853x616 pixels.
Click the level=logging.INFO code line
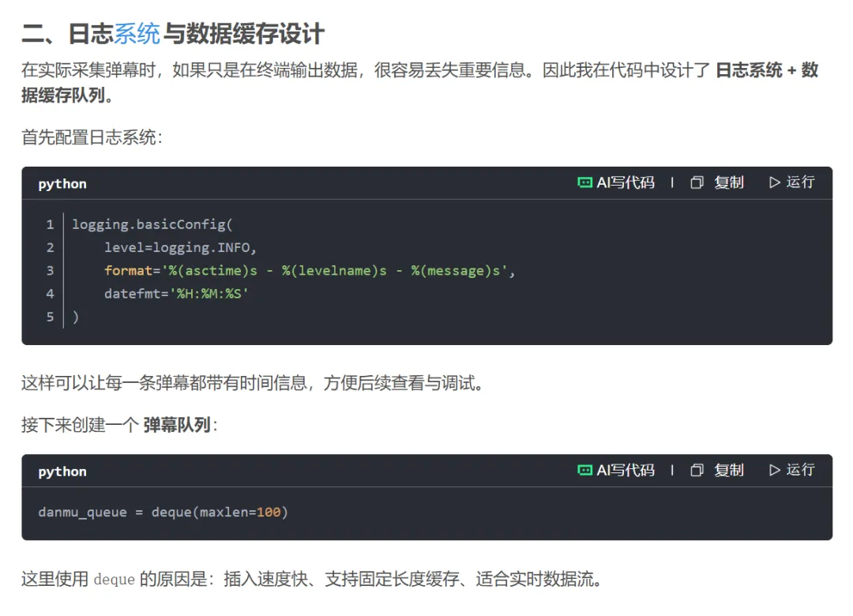181,248
